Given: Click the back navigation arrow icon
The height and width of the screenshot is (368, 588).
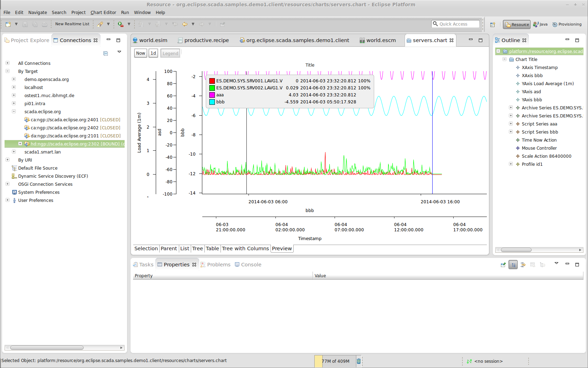Looking at the screenshot, I should (185, 24).
